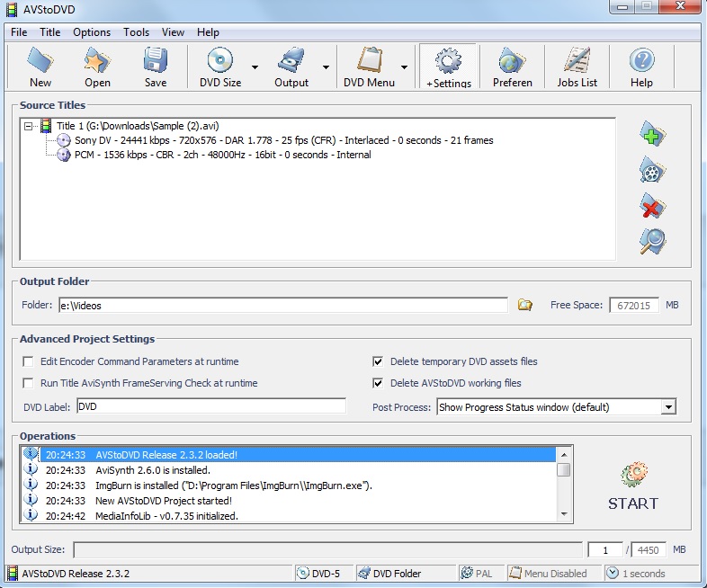Click the output Folder path field
Image resolution: width=707 pixels, height=588 pixels.
(x=283, y=306)
